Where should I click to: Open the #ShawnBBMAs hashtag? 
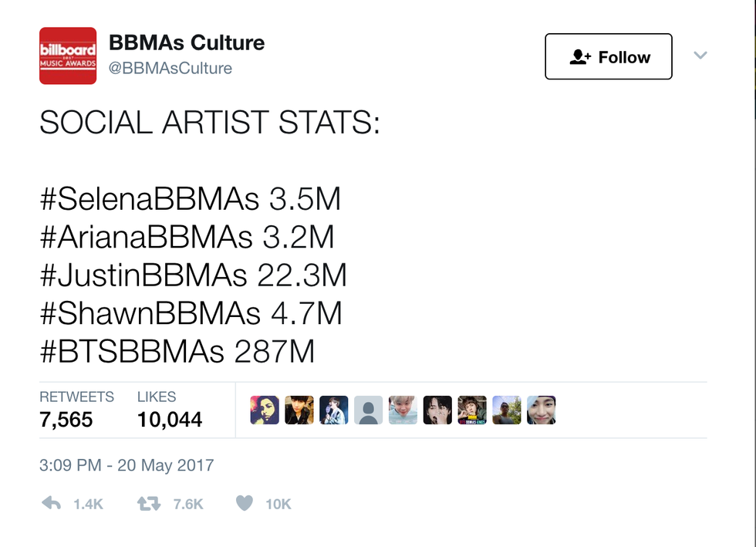[150, 313]
